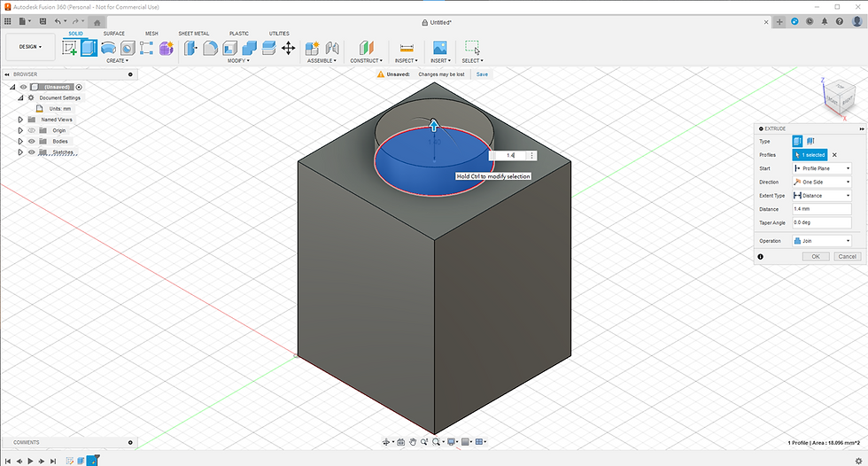Click the Look At navigation icon
Screen dimensions: 868x466
(x=400, y=442)
